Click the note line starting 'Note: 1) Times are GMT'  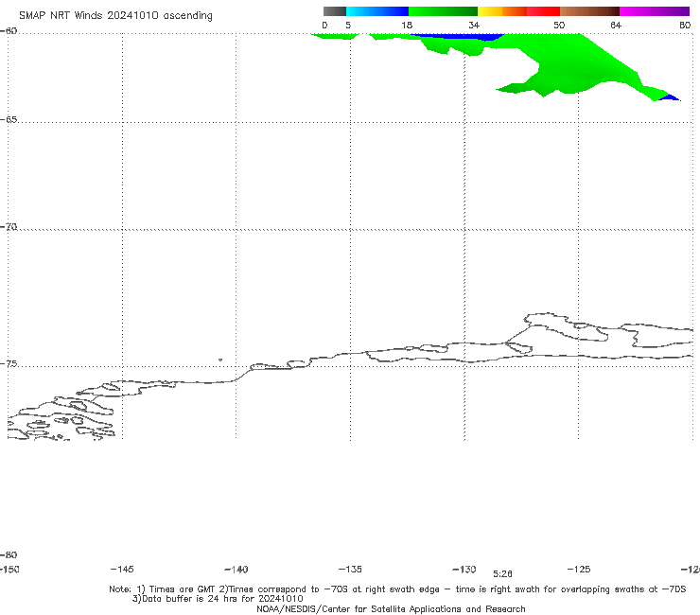(397, 589)
